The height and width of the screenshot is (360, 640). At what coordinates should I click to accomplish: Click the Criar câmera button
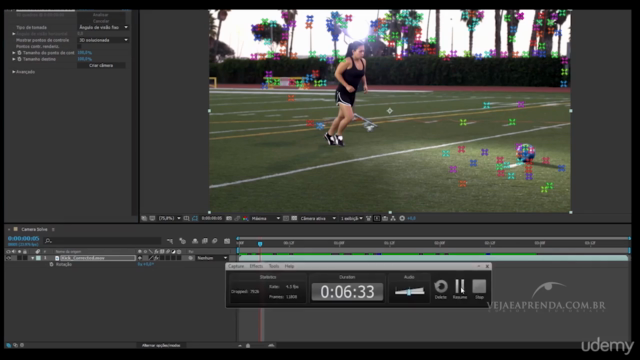tap(101, 65)
